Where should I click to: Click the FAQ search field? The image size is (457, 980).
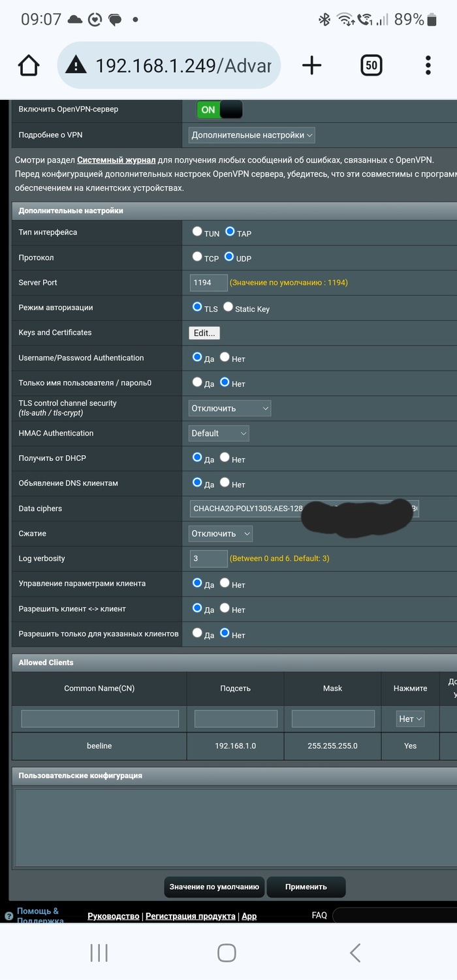395,916
